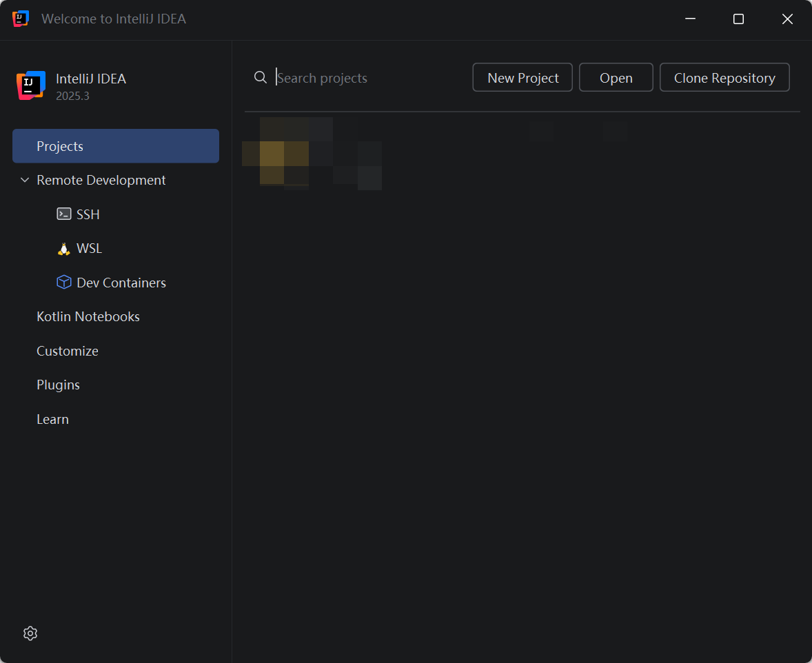The width and height of the screenshot is (812, 663).
Task: Click the WSL penguin icon
Action: click(x=63, y=249)
